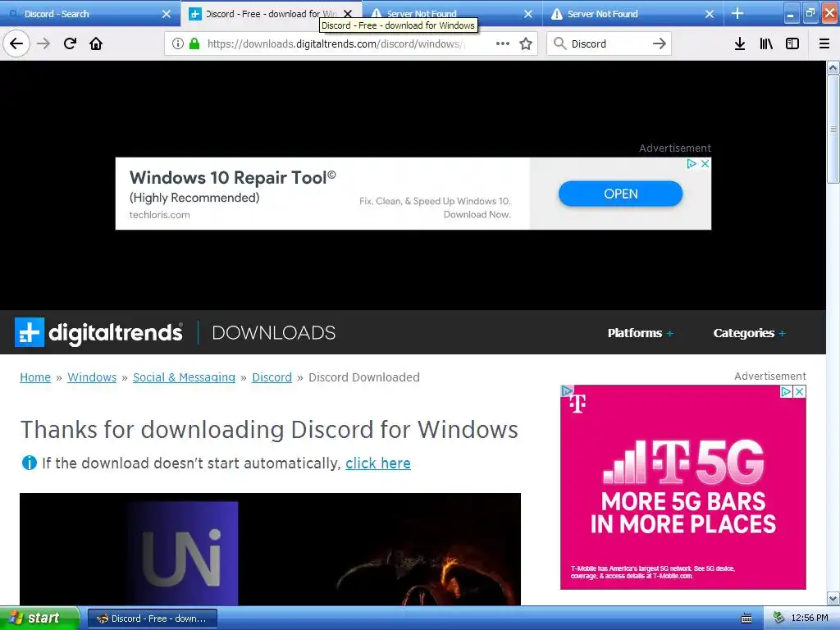
Task: Open the browser hamburger menu
Action: point(824,43)
